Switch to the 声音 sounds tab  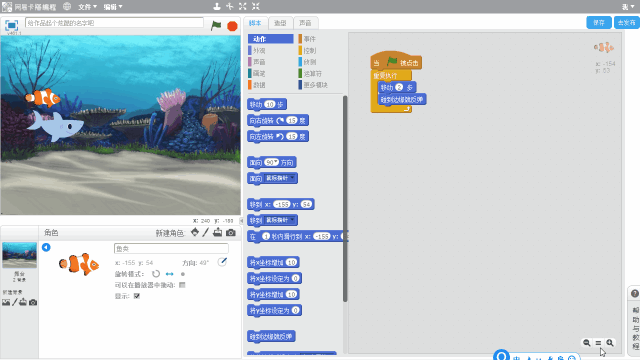(x=305, y=23)
